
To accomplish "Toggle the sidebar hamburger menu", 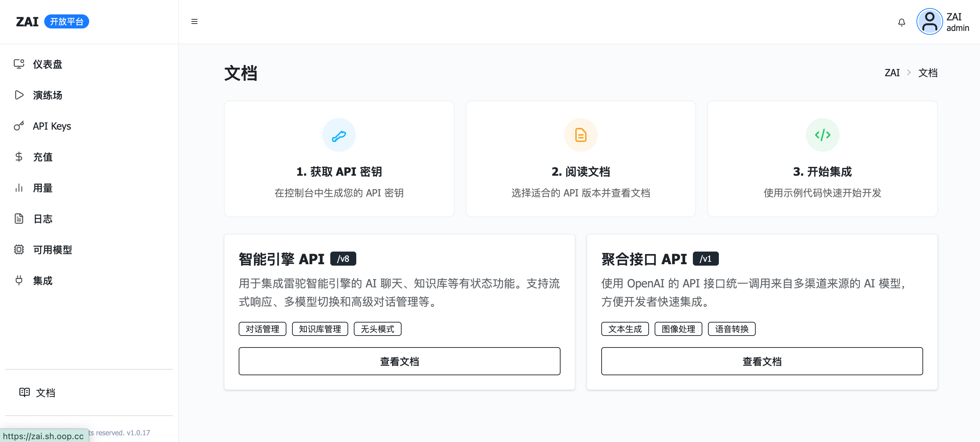I will click(x=194, y=22).
